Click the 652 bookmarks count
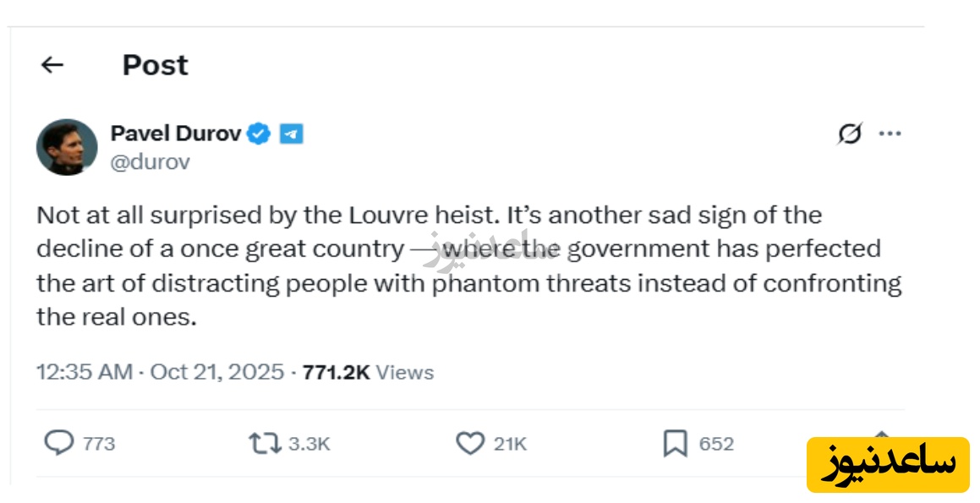The width and height of the screenshot is (980, 503). click(x=716, y=444)
